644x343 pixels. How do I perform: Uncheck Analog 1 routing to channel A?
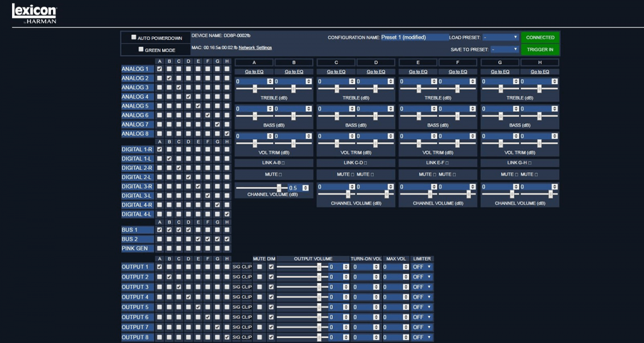coord(159,69)
